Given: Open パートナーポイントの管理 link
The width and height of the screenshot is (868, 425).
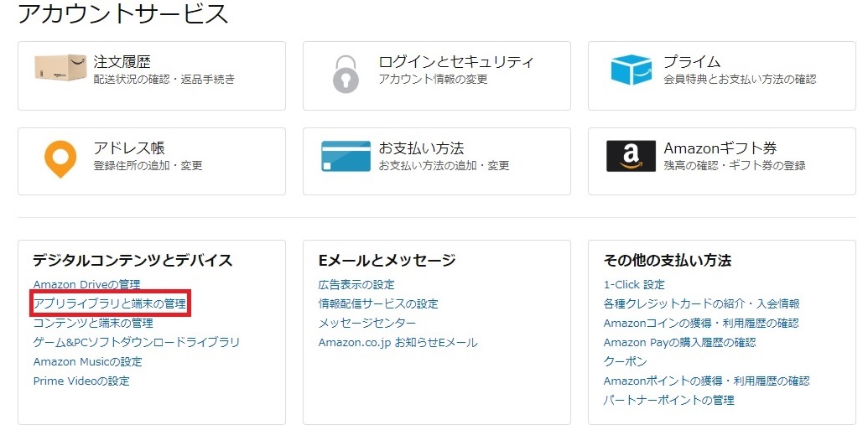Looking at the screenshot, I should coord(668,400).
